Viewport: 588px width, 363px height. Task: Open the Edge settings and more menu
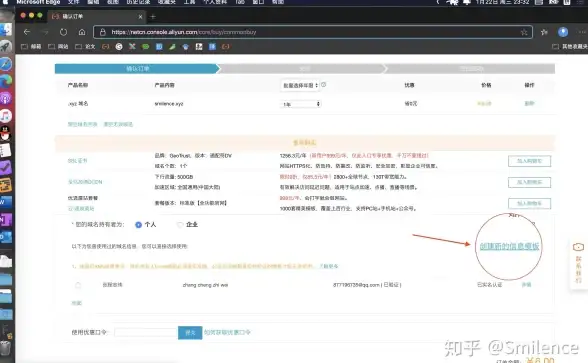582,32
